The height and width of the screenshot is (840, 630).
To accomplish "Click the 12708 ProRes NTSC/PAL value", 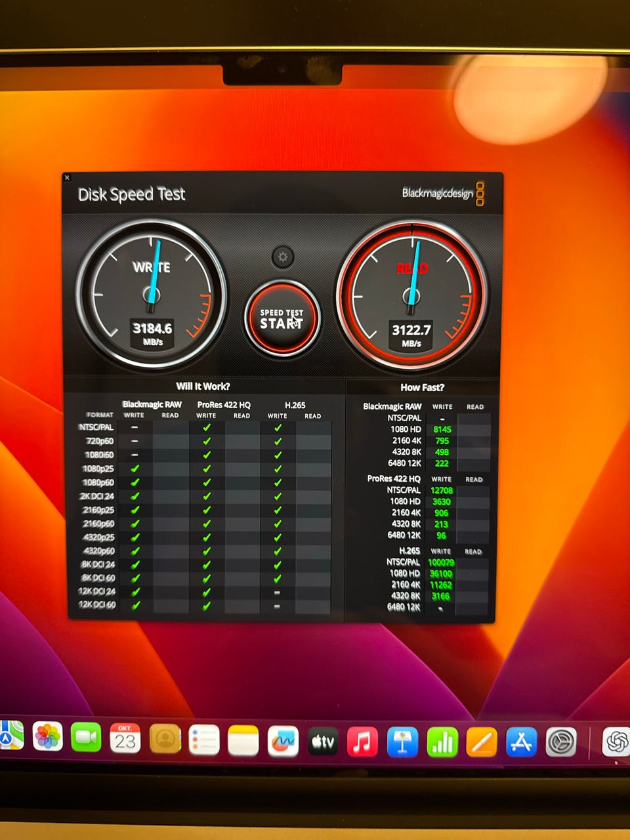I will coord(442,490).
